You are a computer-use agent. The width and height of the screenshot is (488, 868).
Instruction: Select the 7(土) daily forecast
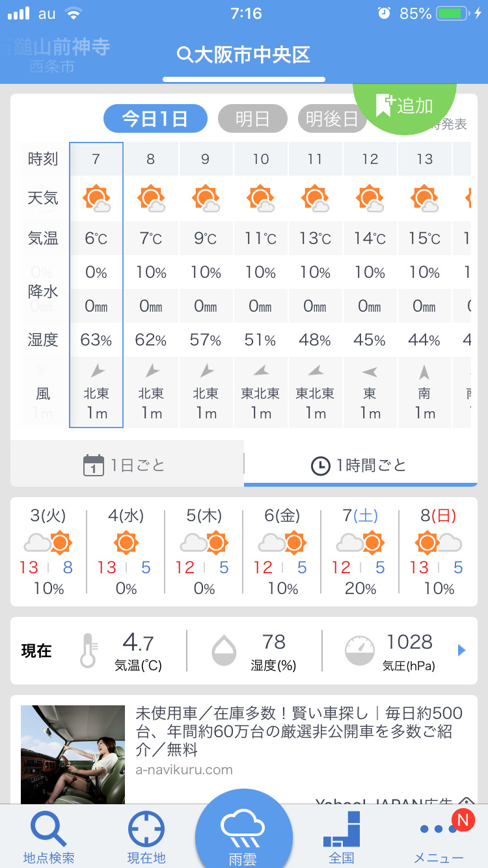[x=360, y=552]
